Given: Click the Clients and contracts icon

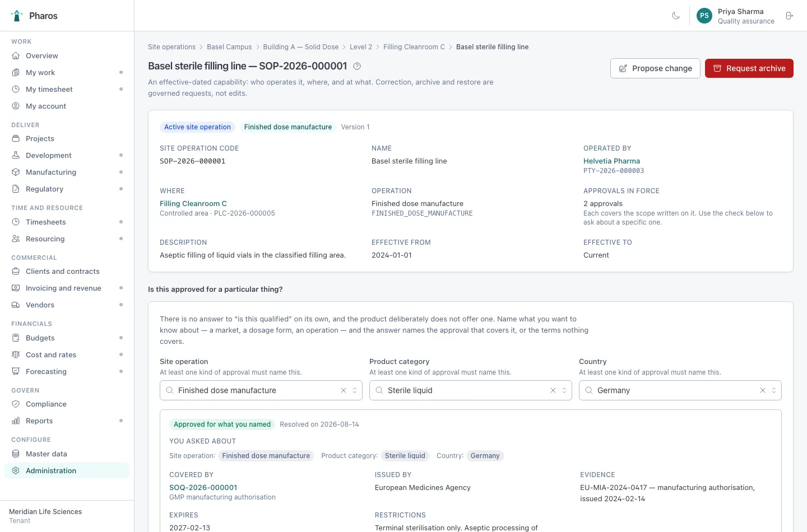Looking at the screenshot, I should pos(16,272).
